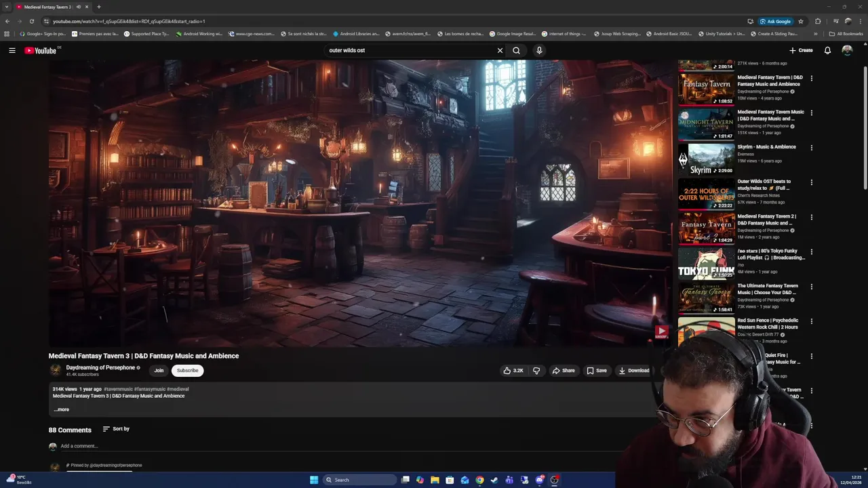
Task: Open options for Medieval Fantasy Tavern | D&D video
Action: coord(811,78)
